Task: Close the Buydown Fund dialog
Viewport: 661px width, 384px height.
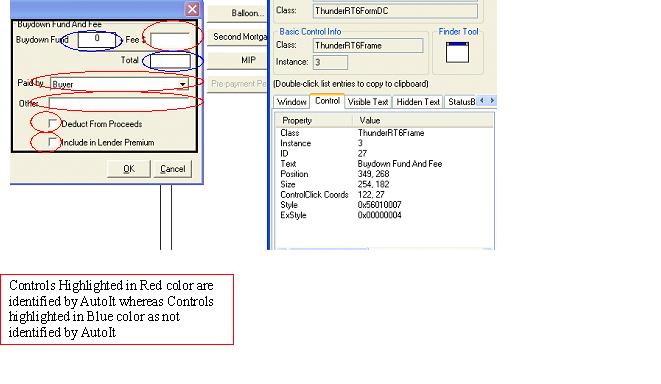Action: click(192, 9)
